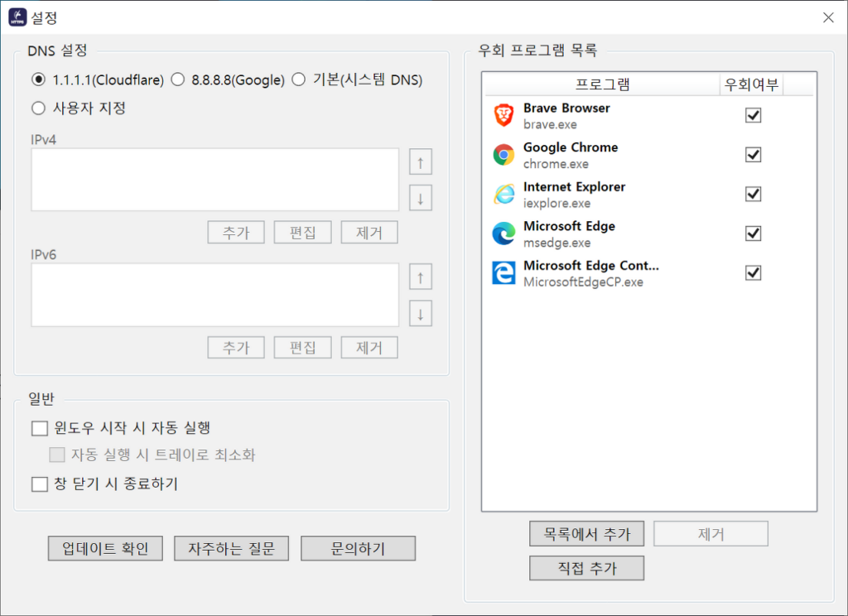848x616 pixels.
Task: Select 기본(시스템 DNS) radio option
Action: [298, 80]
